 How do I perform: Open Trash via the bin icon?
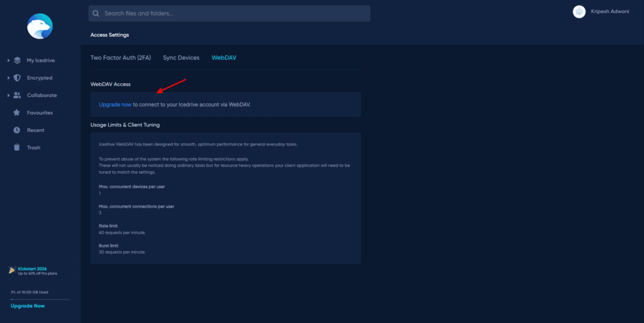tap(17, 147)
